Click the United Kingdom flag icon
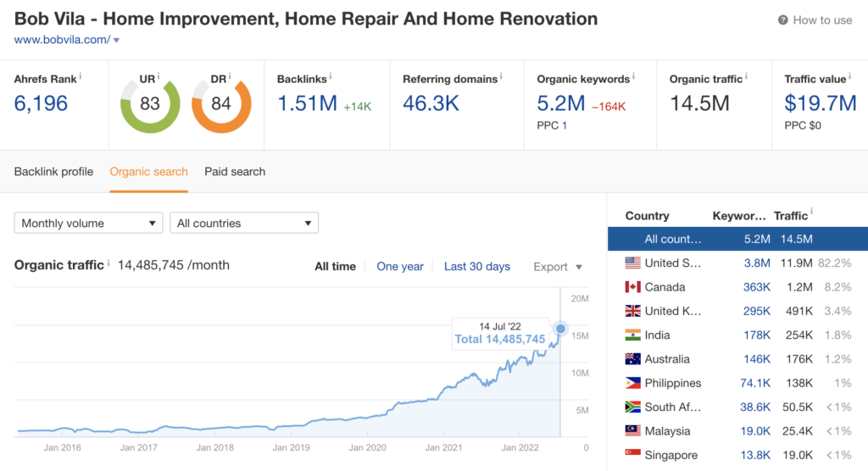Image resolution: width=868 pixels, height=471 pixels. pos(632,311)
